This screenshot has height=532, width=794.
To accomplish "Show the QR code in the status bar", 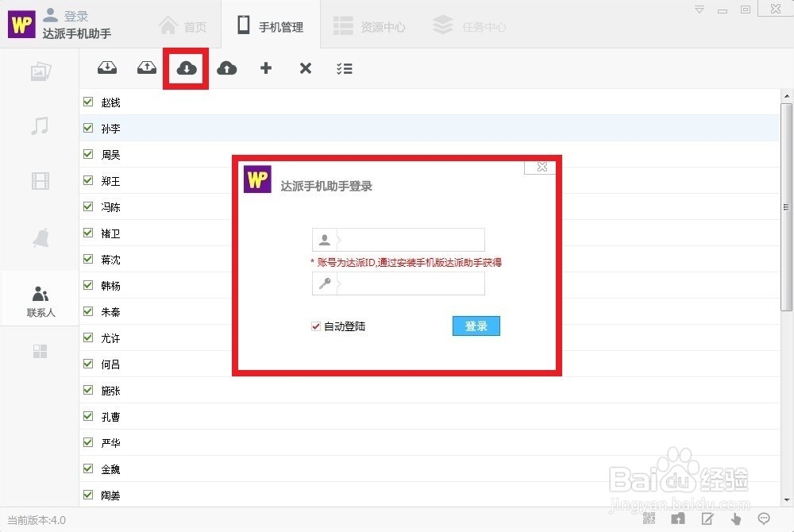I will [x=649, y=518].
